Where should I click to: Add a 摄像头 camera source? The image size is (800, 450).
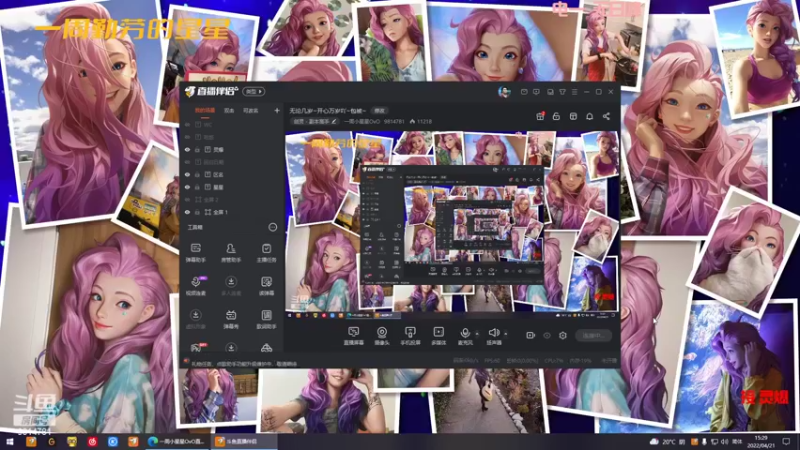382,336
